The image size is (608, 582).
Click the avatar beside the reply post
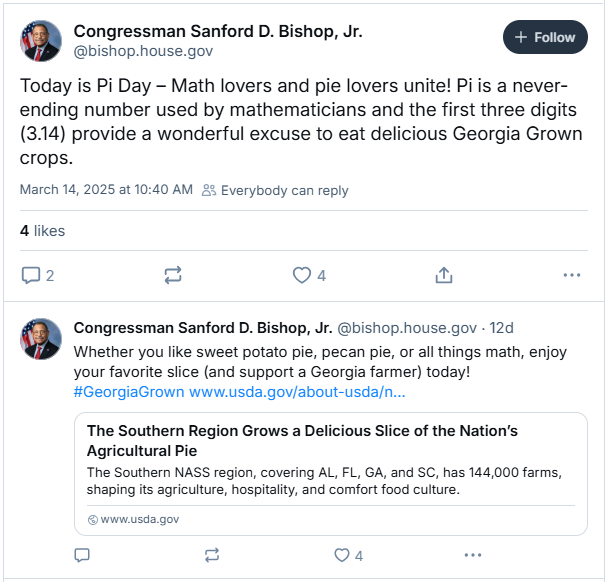(41, 339)
